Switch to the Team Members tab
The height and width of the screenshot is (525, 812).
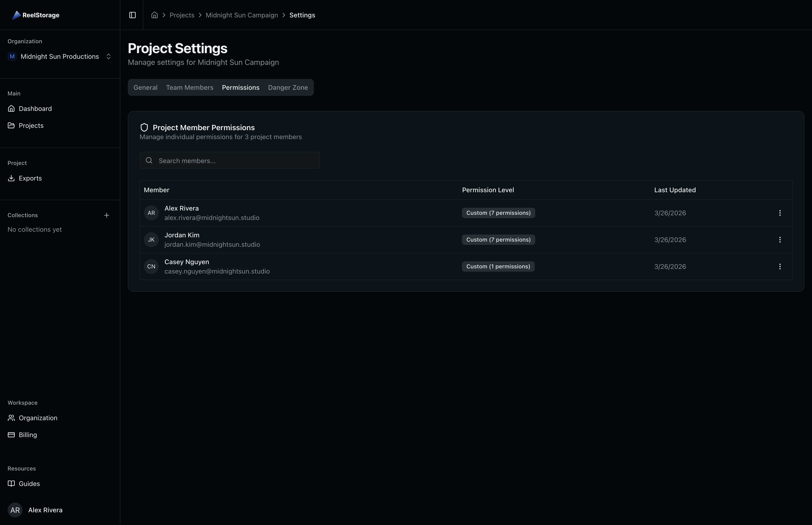point(189,87)
